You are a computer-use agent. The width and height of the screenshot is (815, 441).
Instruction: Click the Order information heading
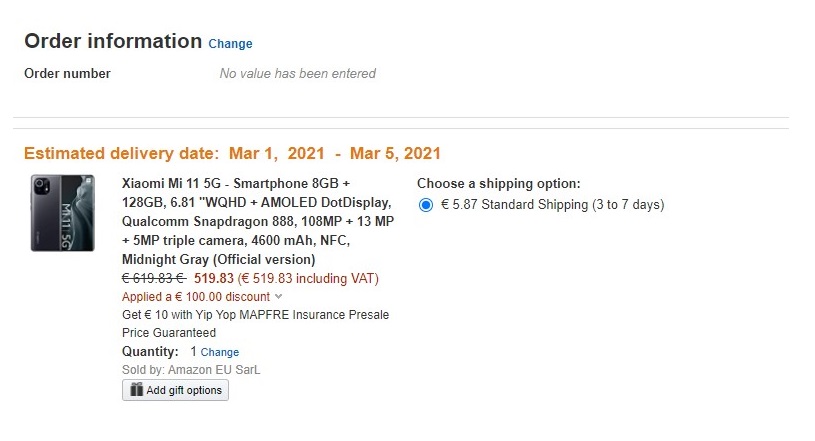113,42
